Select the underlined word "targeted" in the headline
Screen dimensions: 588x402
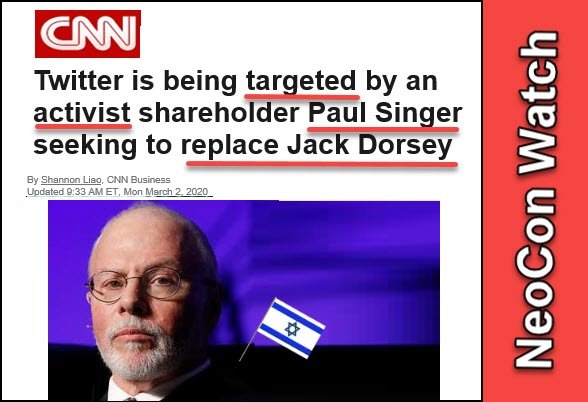click(301, 81)
